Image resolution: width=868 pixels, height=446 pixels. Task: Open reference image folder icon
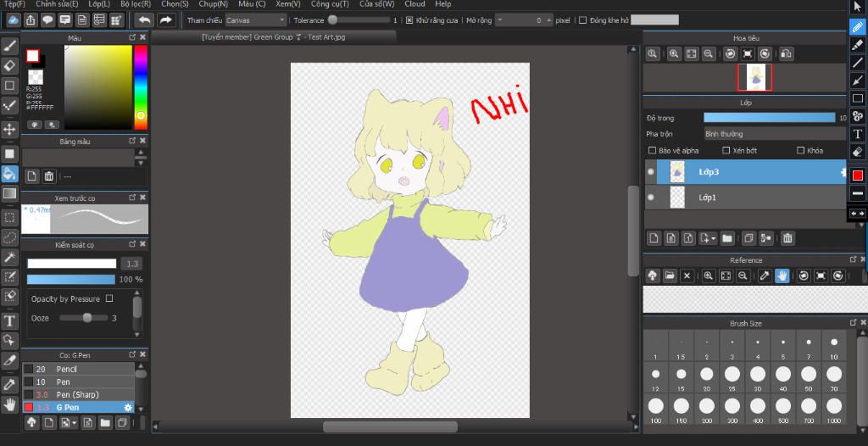point(670,276)
